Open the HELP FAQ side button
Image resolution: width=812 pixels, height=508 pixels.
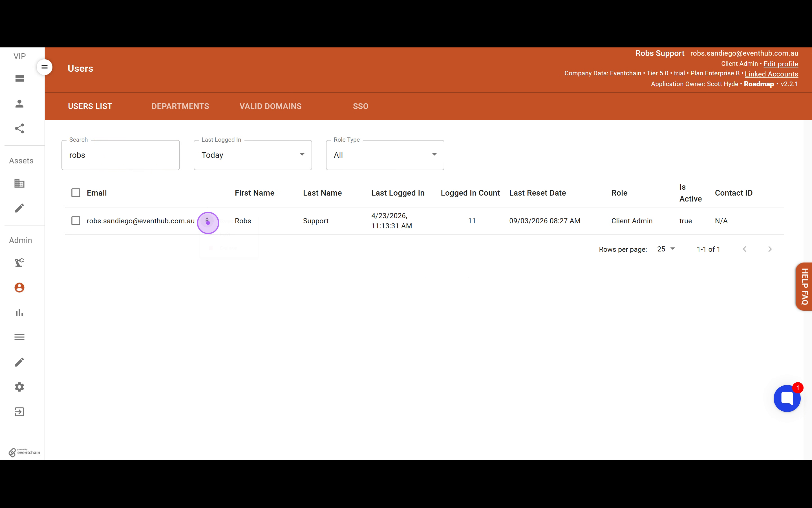[804, 286]
